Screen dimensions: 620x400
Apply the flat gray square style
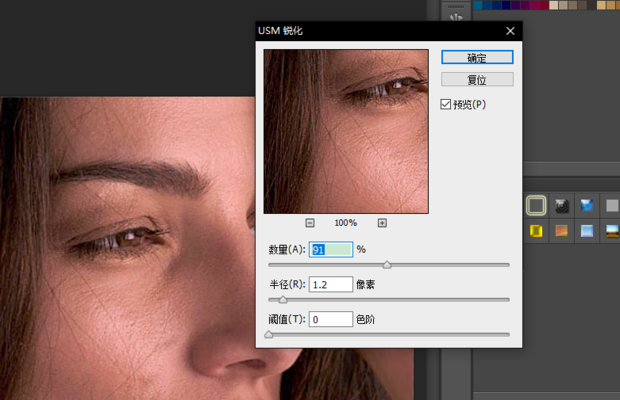point(612,206)
